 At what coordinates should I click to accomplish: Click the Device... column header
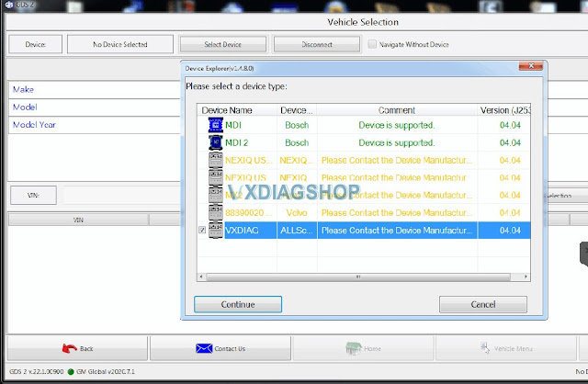pos(297,110)
